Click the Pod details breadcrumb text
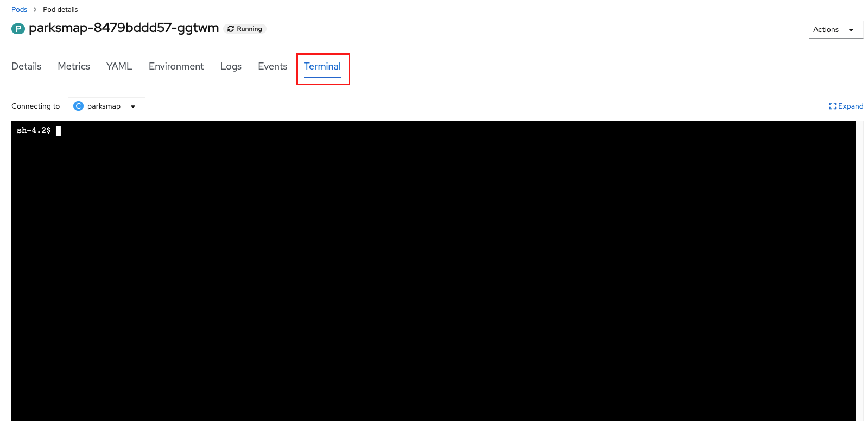The image size is (868, 423). click(x=60, y=10)
